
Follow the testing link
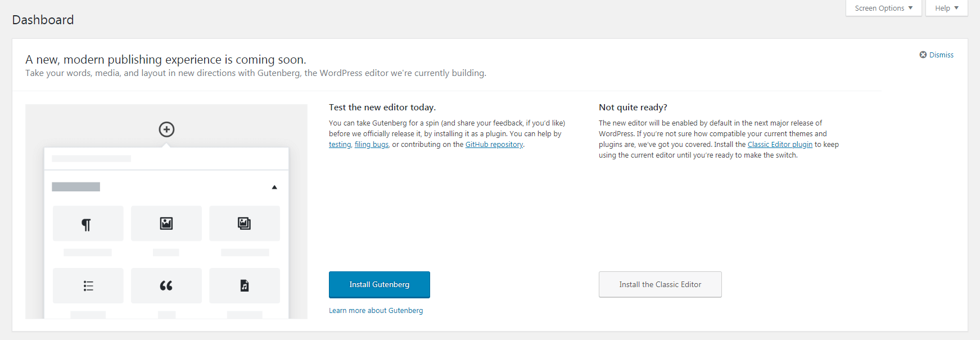point(340,145)
